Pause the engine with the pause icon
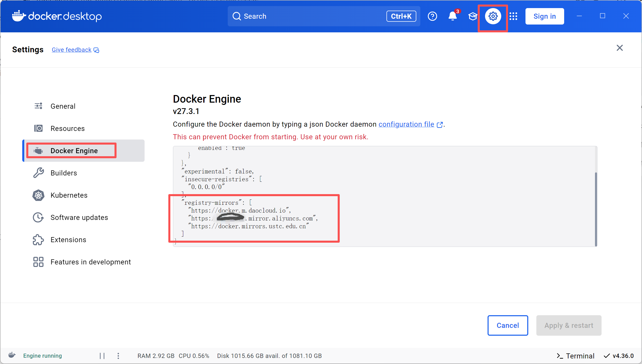This screenshot has width=642, height=364. [102, 356]
